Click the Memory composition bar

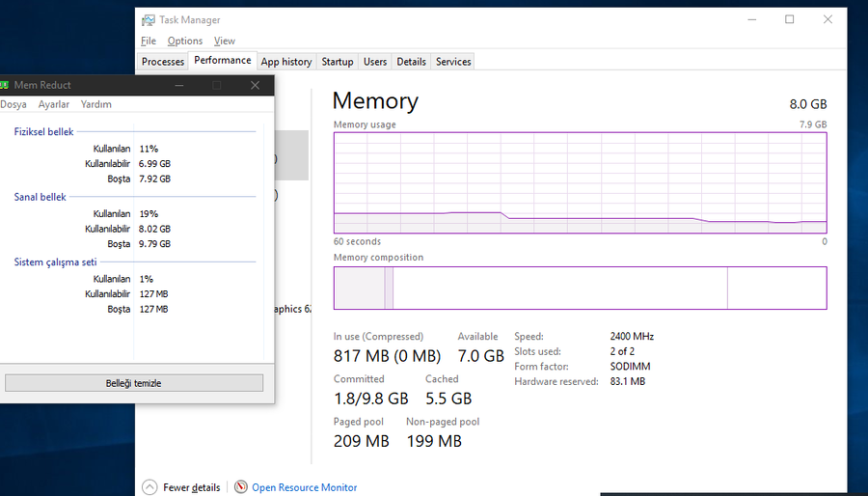click(580, 288)
